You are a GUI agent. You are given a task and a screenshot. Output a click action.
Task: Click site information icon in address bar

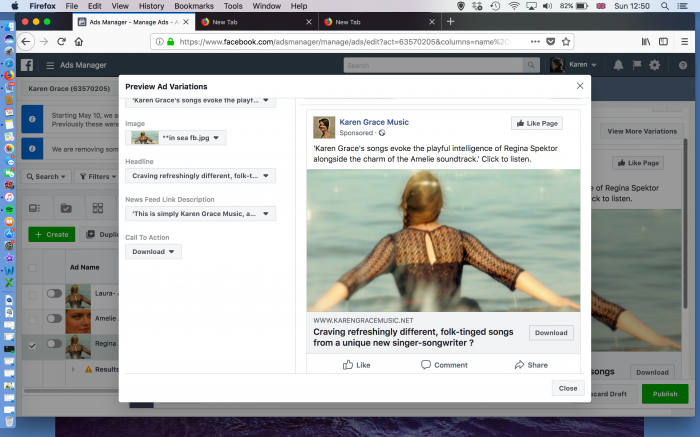click(159, 42)
